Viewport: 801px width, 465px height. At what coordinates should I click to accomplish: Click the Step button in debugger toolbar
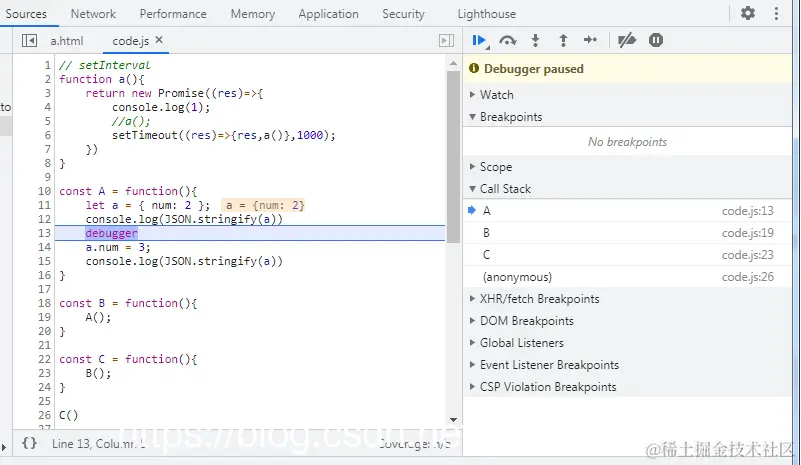(x=590, y=40)
